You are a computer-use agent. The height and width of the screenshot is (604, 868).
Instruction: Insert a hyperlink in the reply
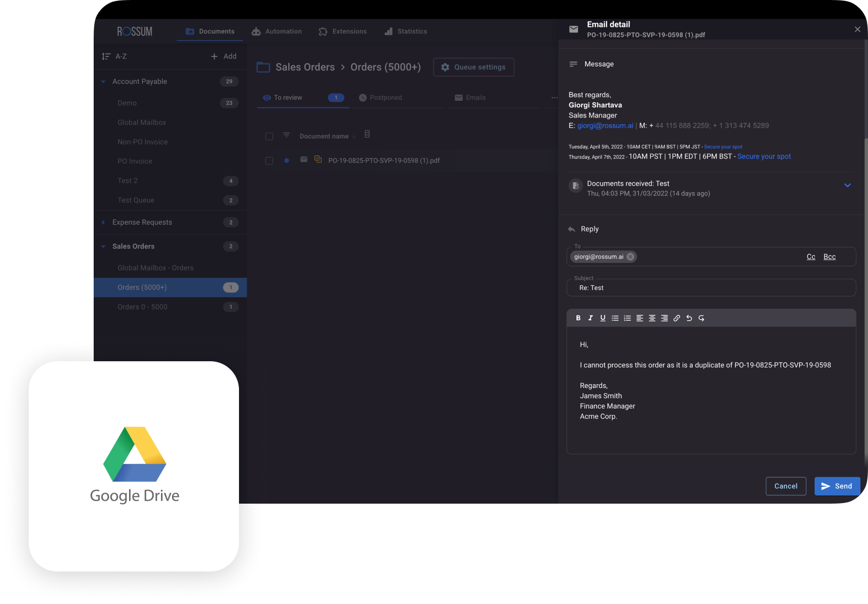pyautogui.click(x=677, y=318)
